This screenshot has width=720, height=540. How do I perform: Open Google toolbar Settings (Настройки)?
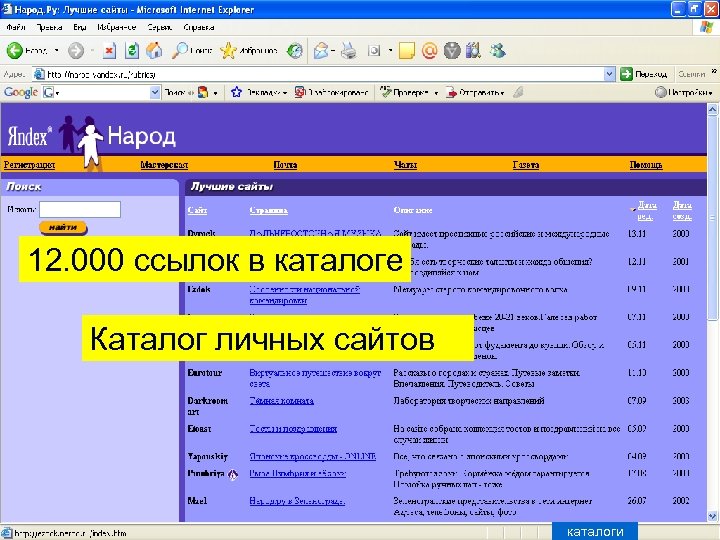[683, 92]
